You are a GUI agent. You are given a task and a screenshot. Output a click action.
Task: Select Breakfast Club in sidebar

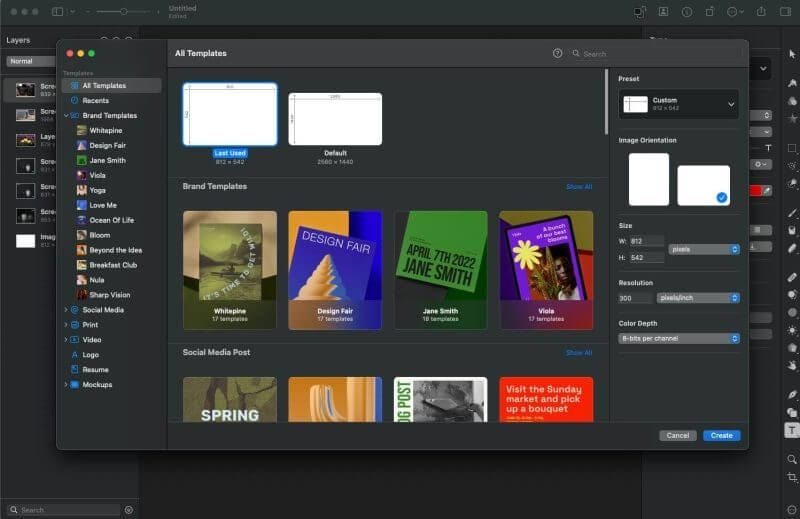(111, 265)
